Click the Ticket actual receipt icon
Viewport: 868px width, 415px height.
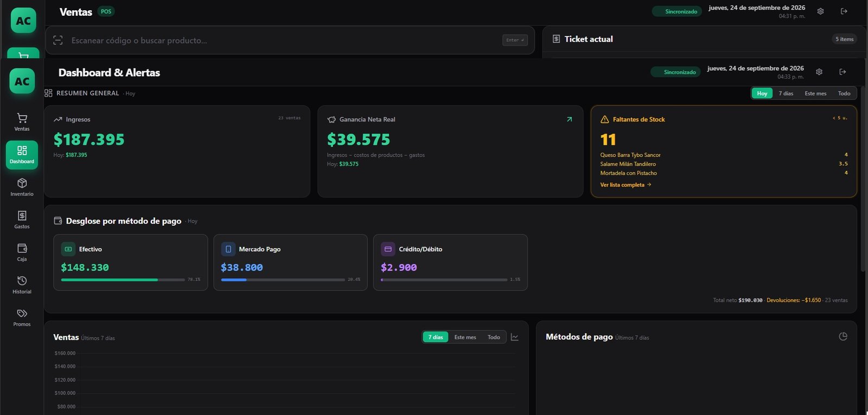click(556, 39)
